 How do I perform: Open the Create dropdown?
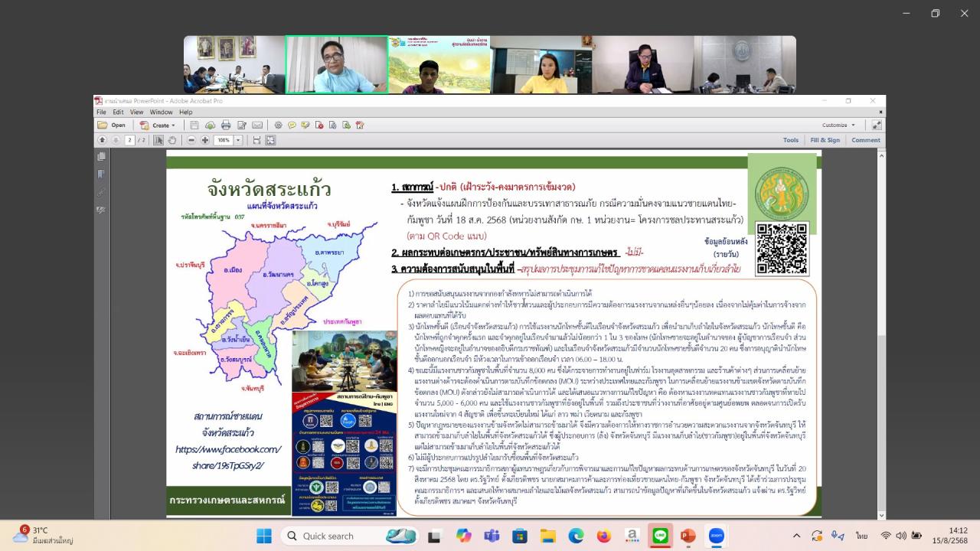click(x=161, y=125)
